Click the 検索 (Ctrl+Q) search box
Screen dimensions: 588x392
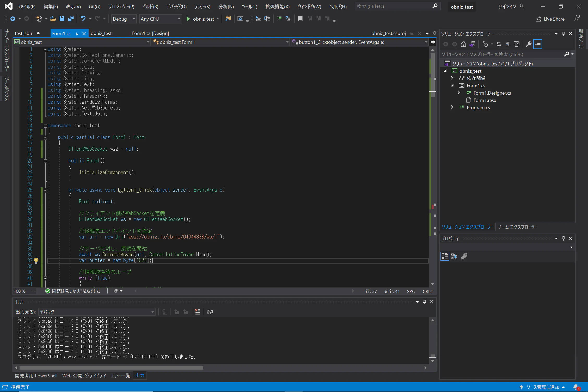tap(397, 6)
